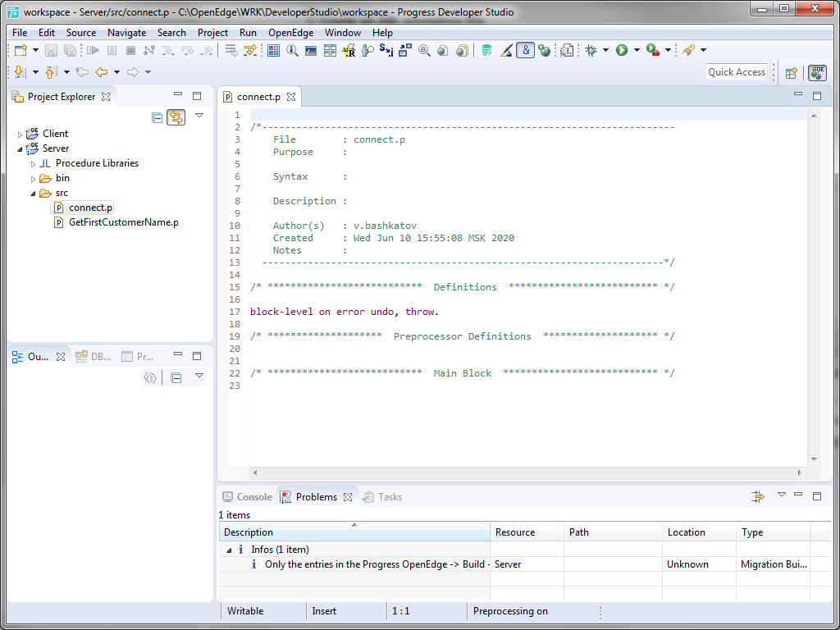This screenshot has width=840, height=630.
Task: Click the grayed Save disk icon
Action: click(51, 50)
